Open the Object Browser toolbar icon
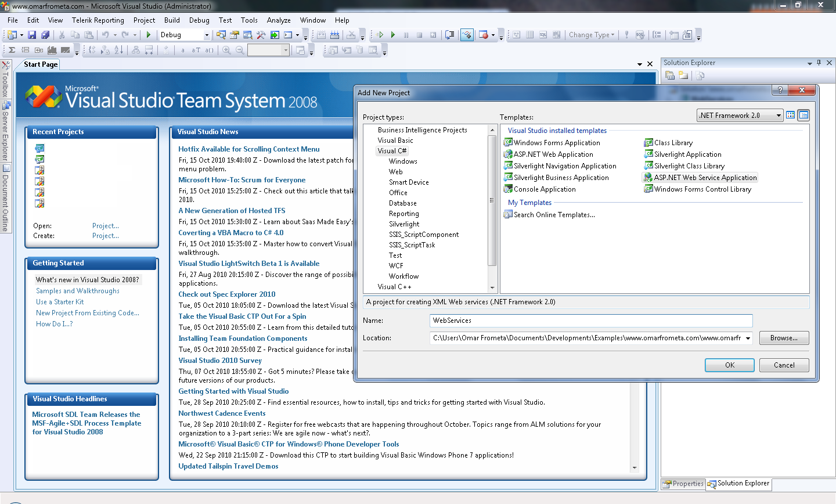This screenshot has width=836, height=504. point(248,35)
